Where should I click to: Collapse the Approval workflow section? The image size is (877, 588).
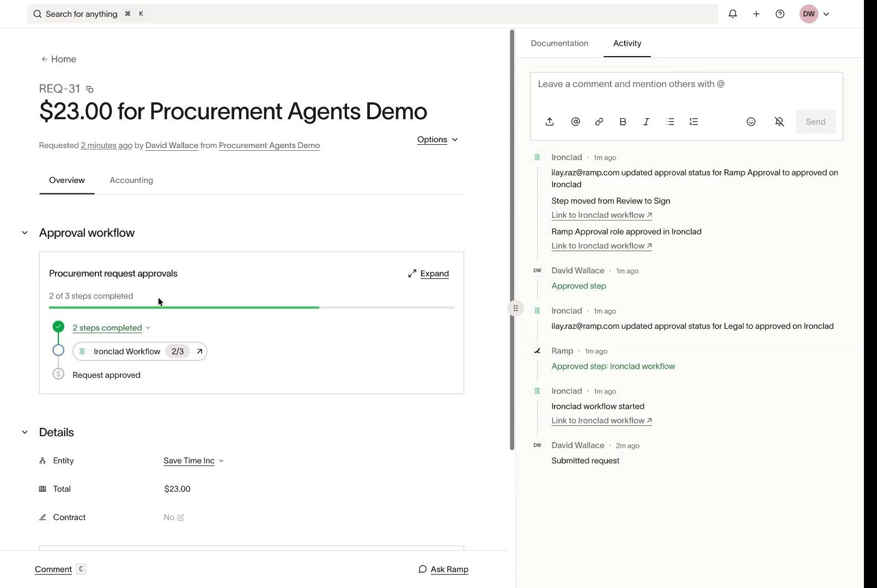click(25, 233)
